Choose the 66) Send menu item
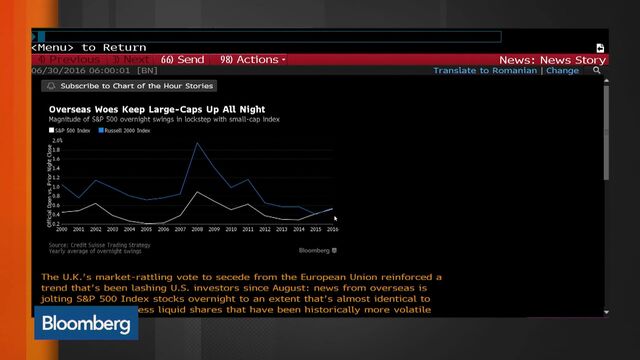This screenshot has height=360, width=640. (x=182, y=60)
